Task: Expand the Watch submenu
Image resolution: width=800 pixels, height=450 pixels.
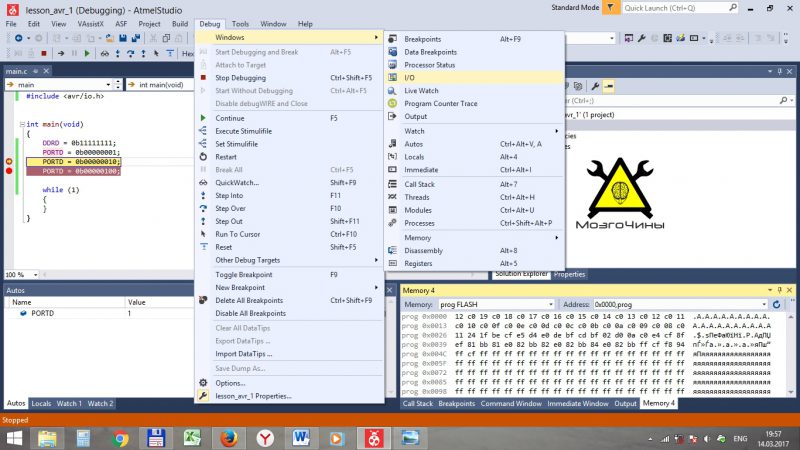Action: pyautogui.click(x=476, y=131)
